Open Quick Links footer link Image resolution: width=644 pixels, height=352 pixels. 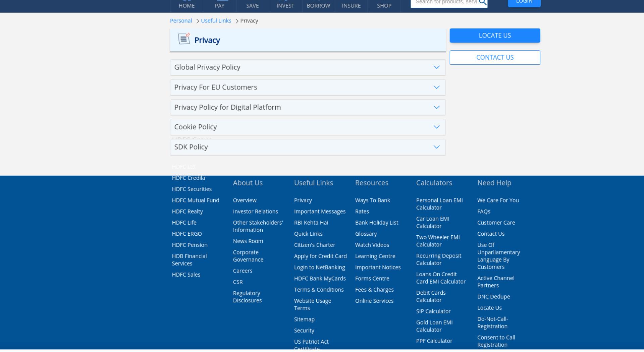click(x=308, y=234)
